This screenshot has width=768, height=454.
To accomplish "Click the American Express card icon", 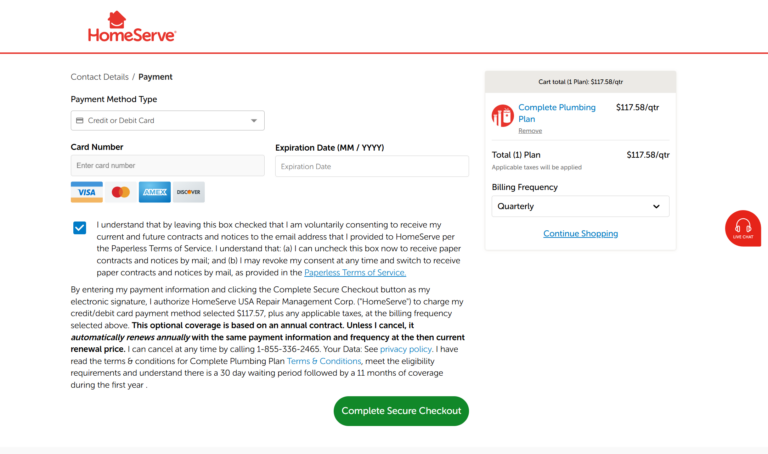I will click(154, 192).
